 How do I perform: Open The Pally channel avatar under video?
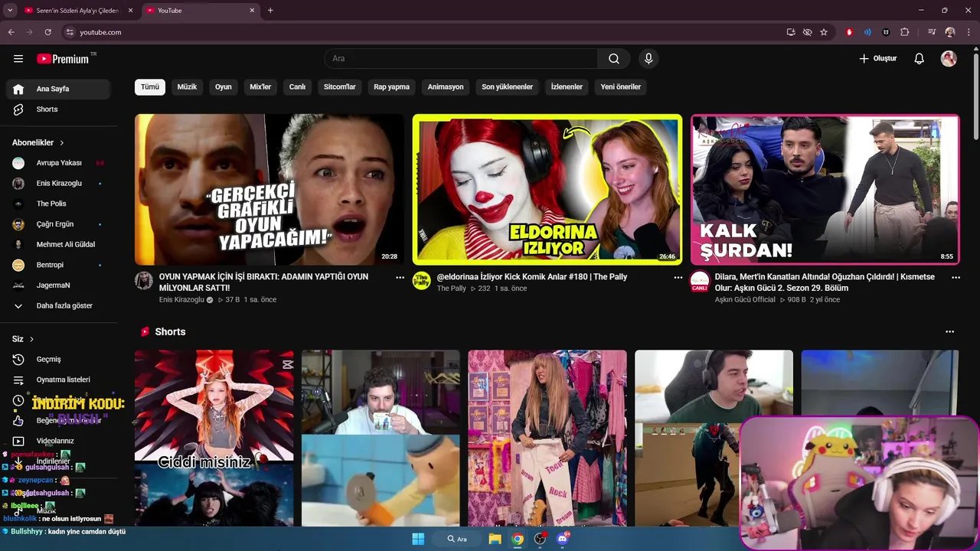(422, 280)
